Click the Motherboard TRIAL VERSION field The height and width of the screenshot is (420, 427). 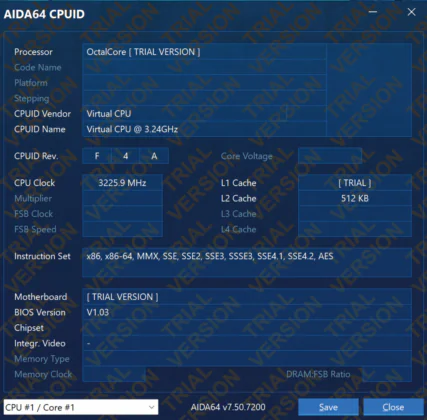(x=247, y=297)
